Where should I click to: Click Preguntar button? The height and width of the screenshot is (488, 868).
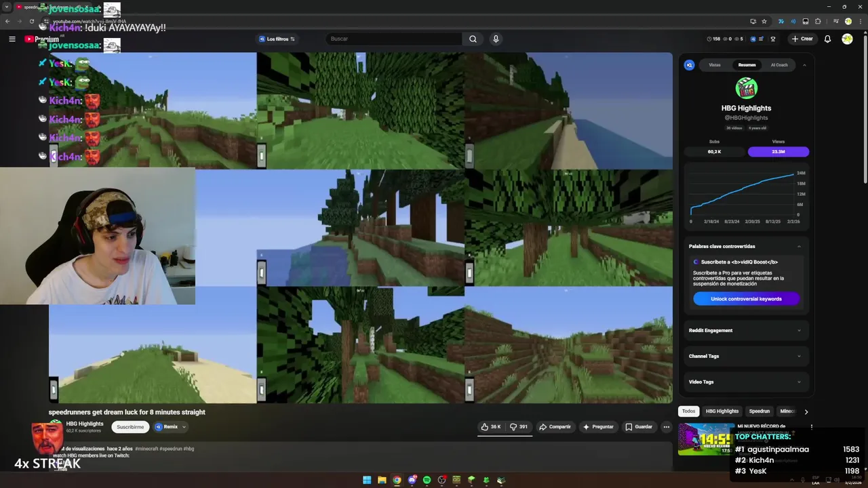pyautogui.click(x=598, y=427)
